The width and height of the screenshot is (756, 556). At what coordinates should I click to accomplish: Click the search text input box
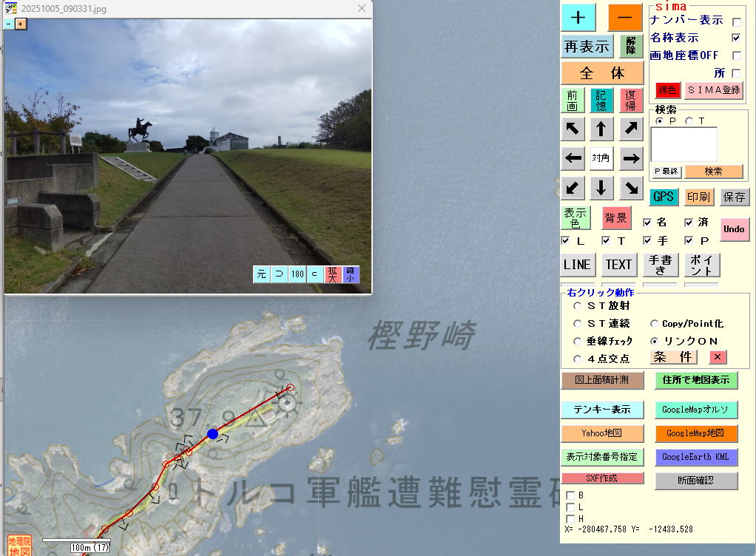tap(684, 144)
